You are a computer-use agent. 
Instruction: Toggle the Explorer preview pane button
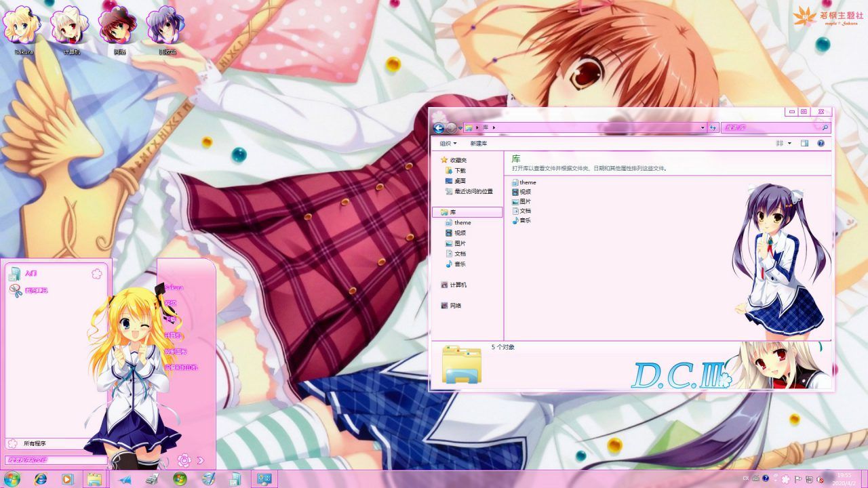coord(804,143)
